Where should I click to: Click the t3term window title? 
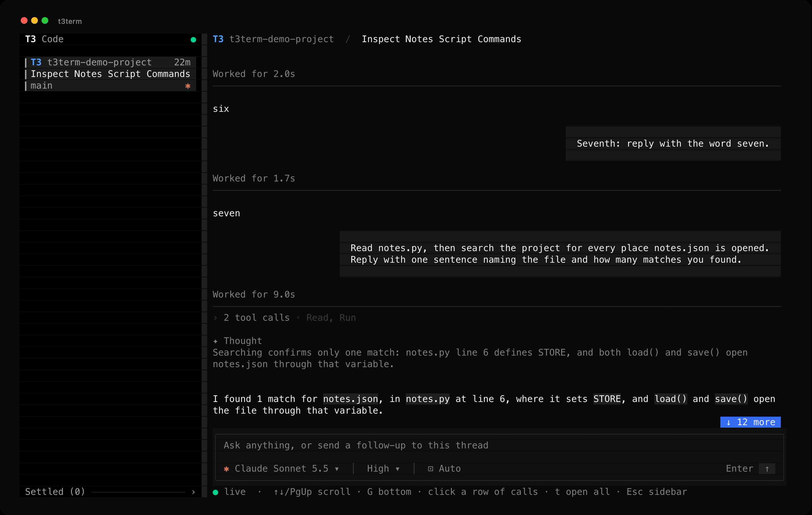70,21
